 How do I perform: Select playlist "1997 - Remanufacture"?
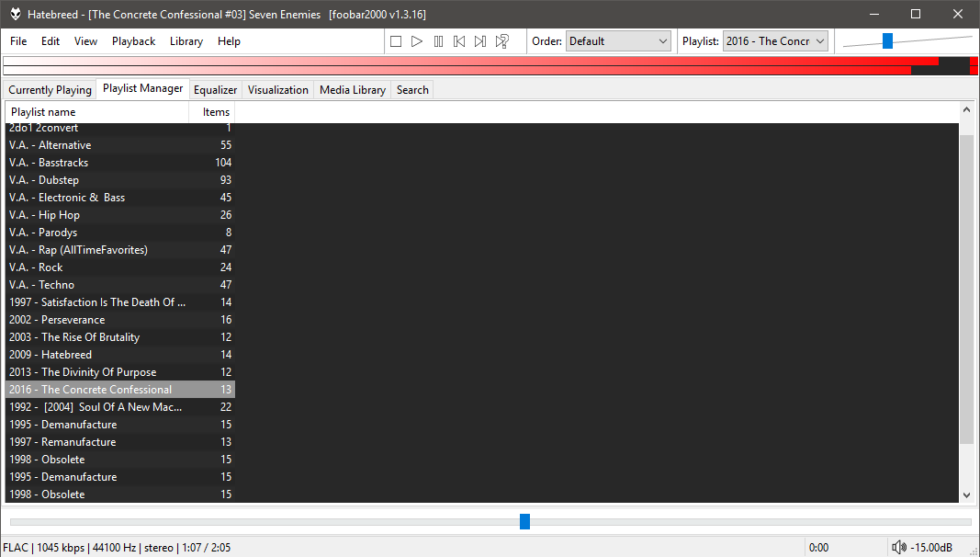pos(120,442)
